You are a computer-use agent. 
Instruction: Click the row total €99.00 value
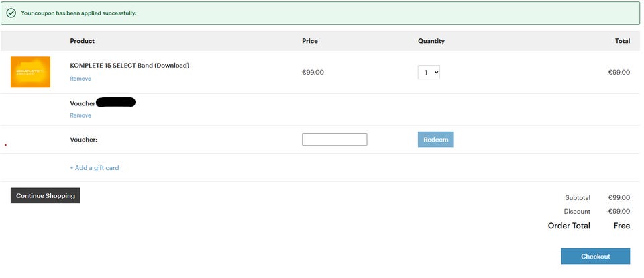619,73
